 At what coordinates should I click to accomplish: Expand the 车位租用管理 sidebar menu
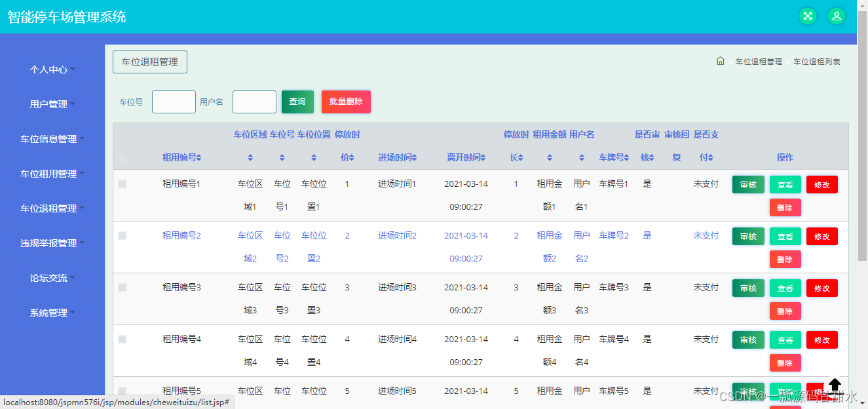pos(52,173)
